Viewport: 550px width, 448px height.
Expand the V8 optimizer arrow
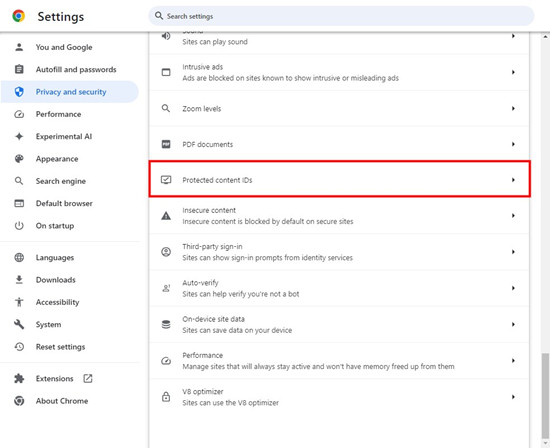tap(513, 397)
